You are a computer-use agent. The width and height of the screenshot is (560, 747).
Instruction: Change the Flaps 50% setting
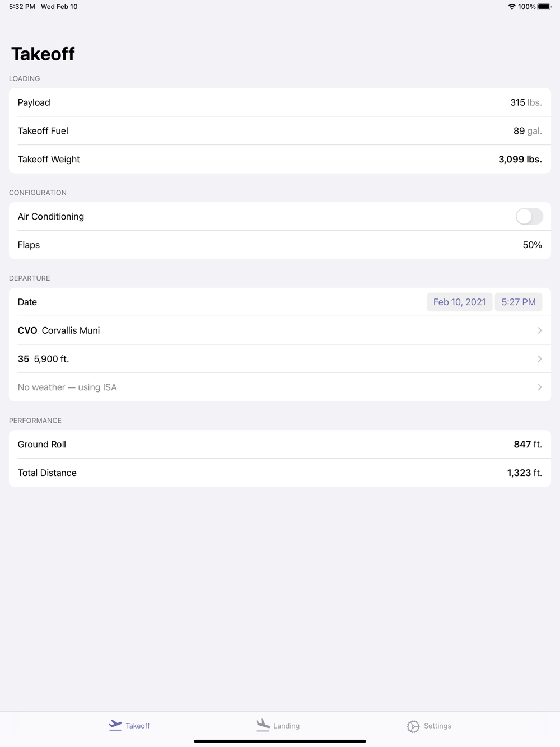tap(532, 245)
